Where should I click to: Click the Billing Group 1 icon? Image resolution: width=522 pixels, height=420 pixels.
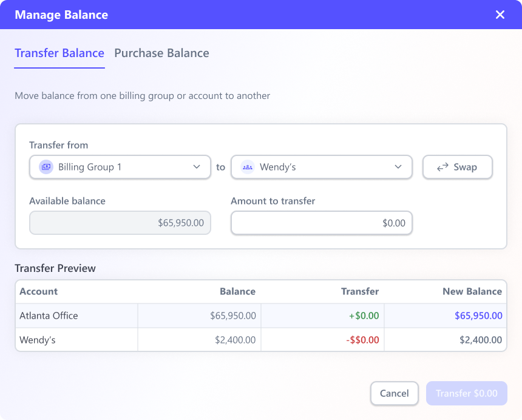46,167
